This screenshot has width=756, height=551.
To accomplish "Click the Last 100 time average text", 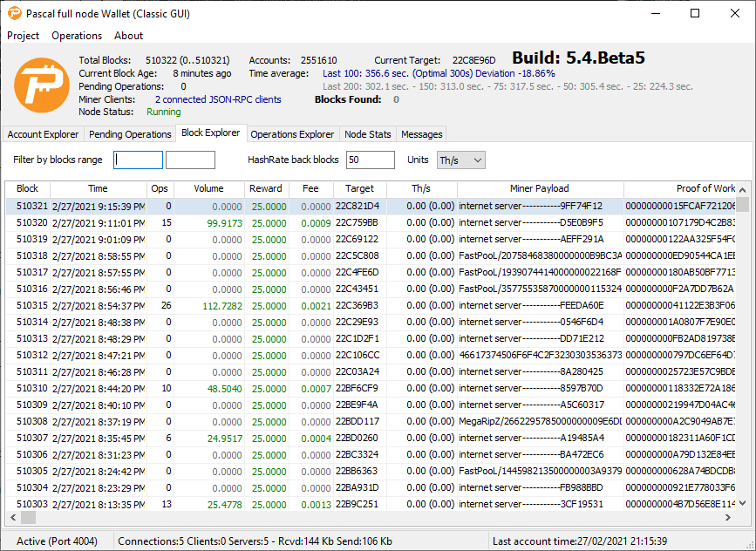I will [x=439, y=74].
